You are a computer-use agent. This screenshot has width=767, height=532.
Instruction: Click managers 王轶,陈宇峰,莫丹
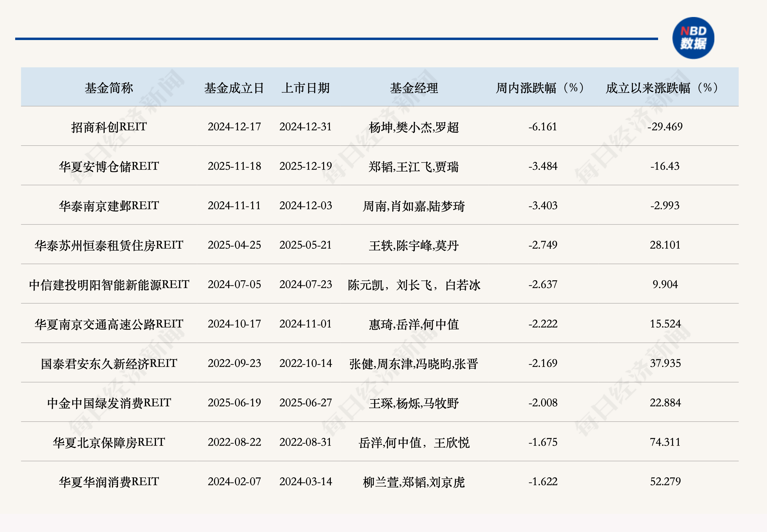tap(414, 245)
